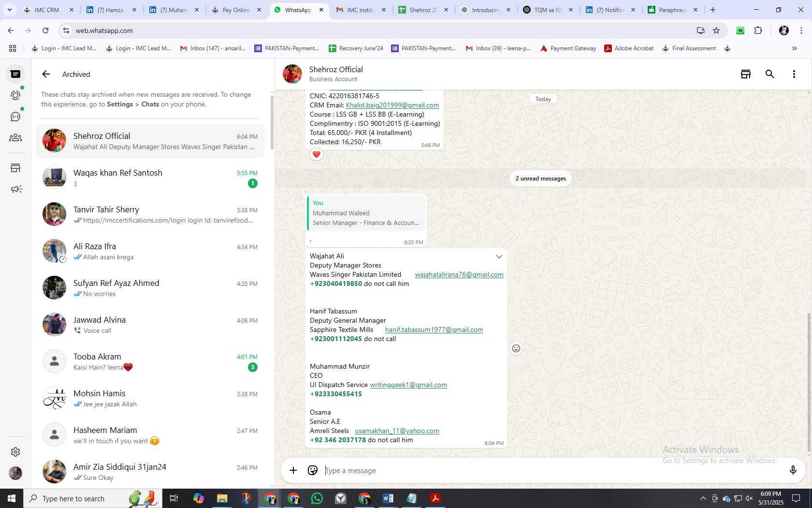Open the browser Extensions puzzle icon

click(x=758, y=30)
